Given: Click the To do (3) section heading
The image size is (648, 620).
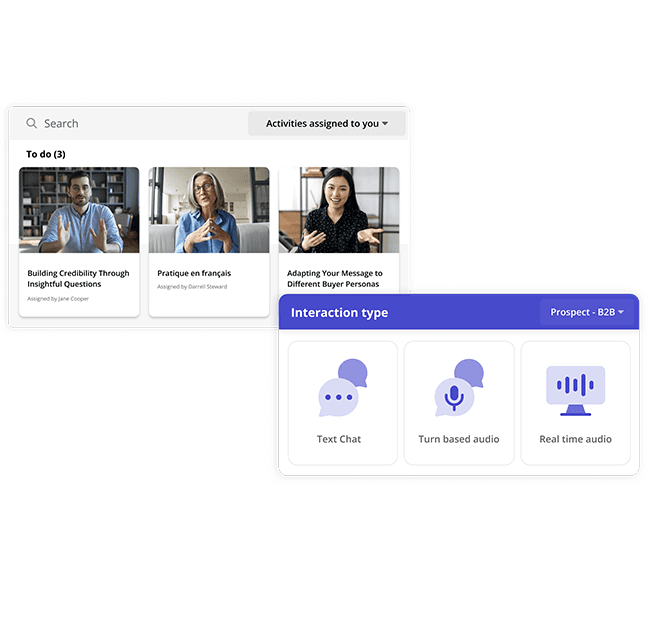Looking at the screenshot, I should (46, 154).
